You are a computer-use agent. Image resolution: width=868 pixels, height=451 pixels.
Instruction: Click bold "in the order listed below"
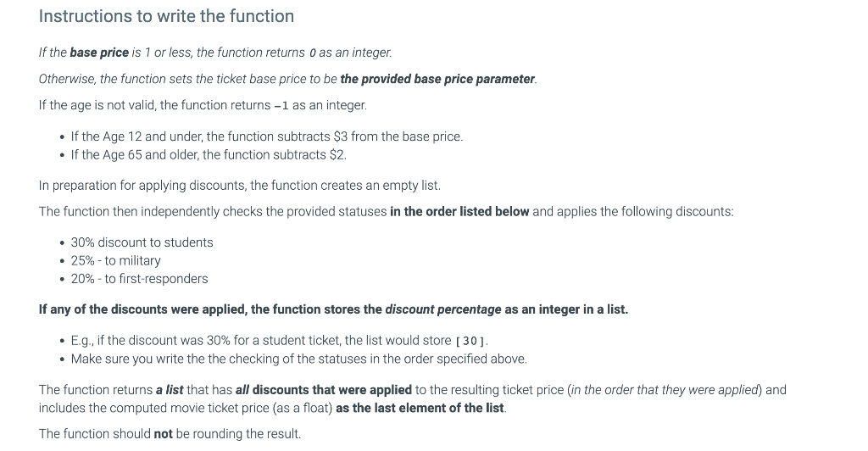(x=459, y=211)
